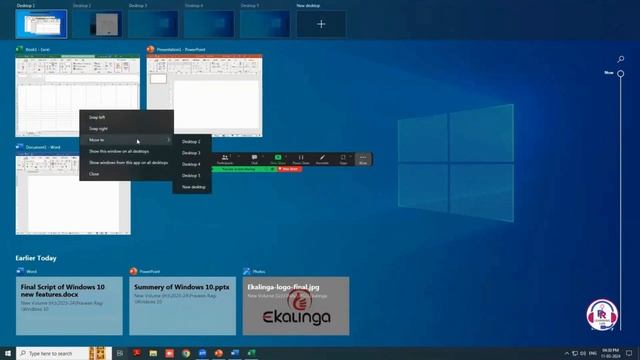Open Word from the taskbar
Screen dimensions: 640x360
[x=235, y=353]
